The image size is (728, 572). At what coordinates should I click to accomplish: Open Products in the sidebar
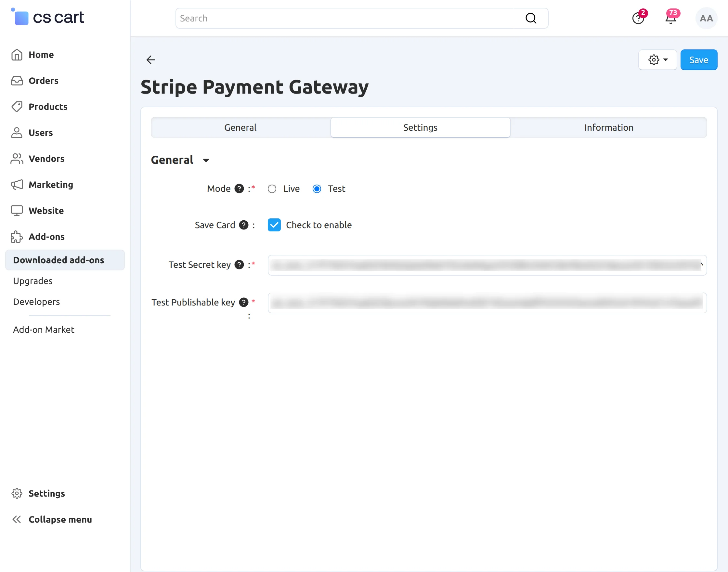click(x=48, y=107)
